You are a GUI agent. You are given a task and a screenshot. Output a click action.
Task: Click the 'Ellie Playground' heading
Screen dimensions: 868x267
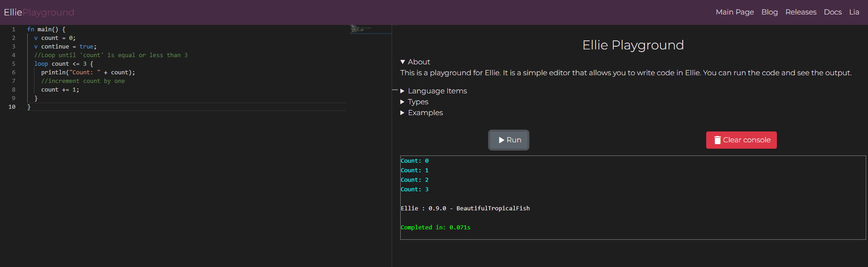(x=633, y=45)
